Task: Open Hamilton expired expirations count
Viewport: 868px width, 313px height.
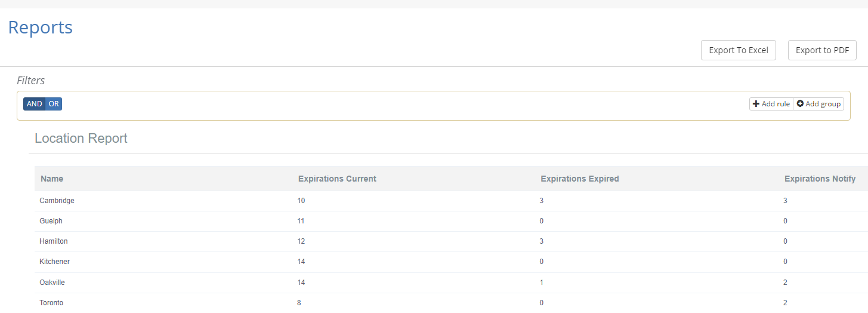Action: coord(542,241)
